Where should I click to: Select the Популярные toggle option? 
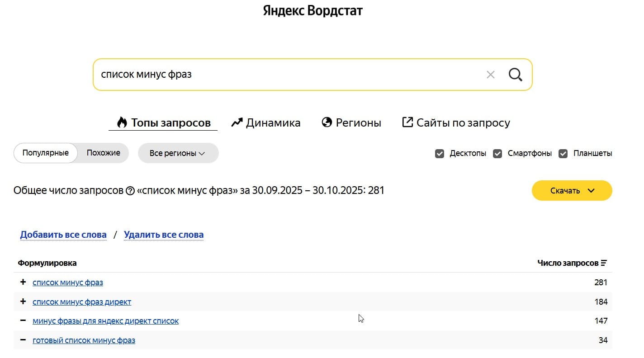click(46, 153)
